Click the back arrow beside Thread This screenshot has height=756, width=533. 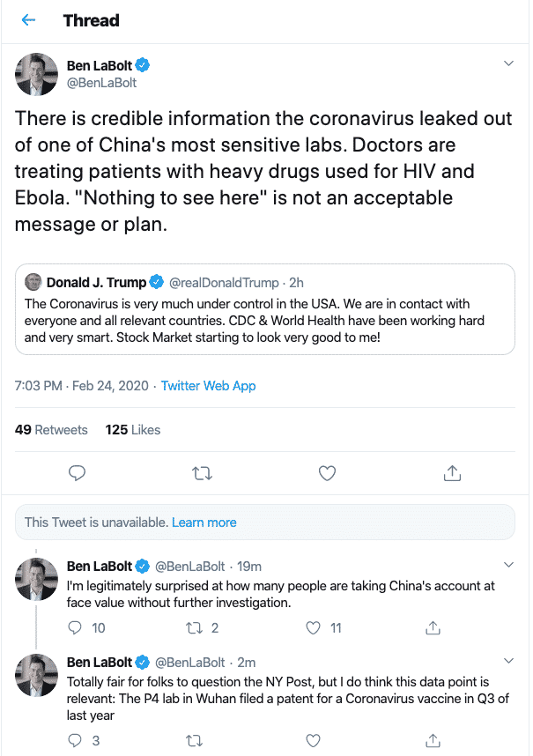tap(29, 20)
